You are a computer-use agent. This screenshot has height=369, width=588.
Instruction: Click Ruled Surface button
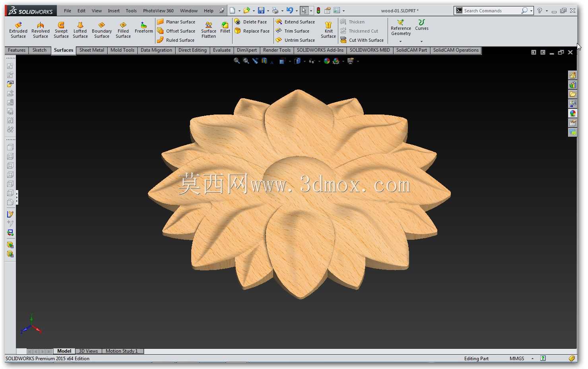click(x=176, y=40)
